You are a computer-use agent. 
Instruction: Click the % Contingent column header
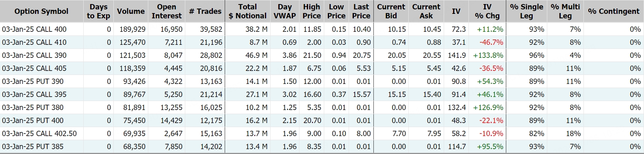pos(614,11)
